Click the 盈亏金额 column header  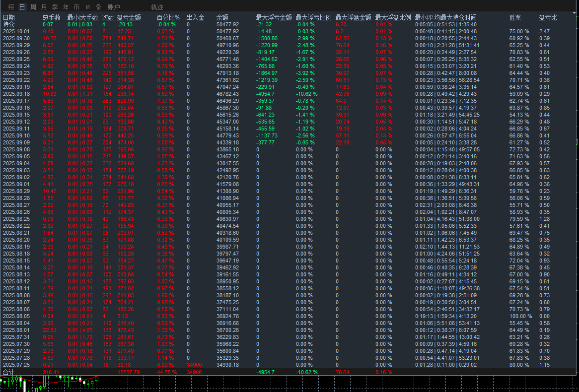129,17
